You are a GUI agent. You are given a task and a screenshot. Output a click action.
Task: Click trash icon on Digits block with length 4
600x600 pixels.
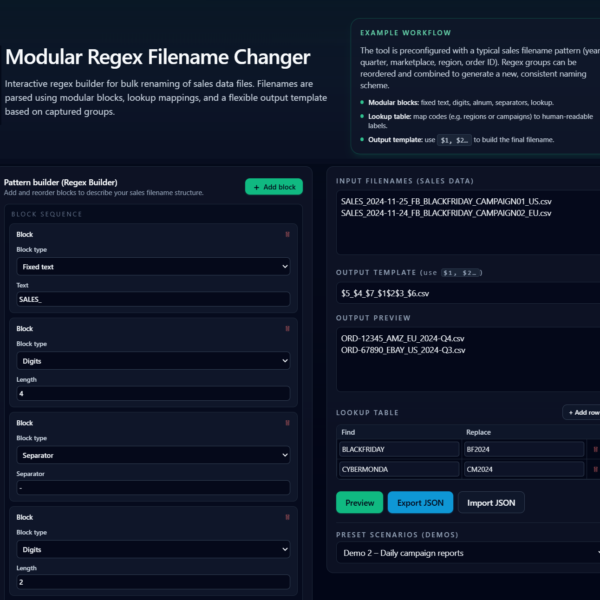tap(288, 328)
